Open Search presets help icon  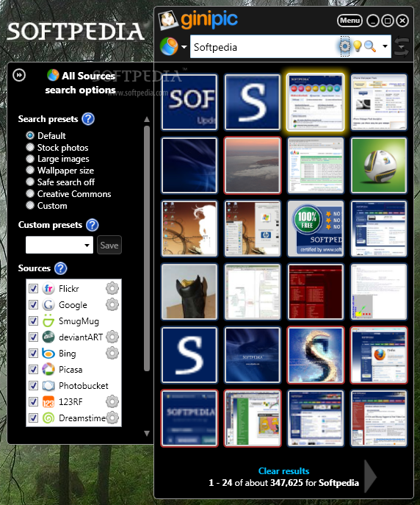pyautogui.click(x=88, y=119)
